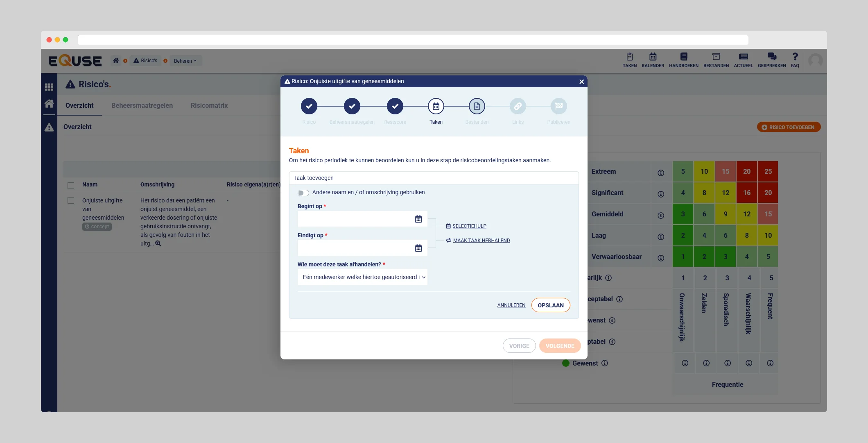Click the home icon in breadcrumb
Viewport: 868px width, 443px height.
(x=116, y=61)
